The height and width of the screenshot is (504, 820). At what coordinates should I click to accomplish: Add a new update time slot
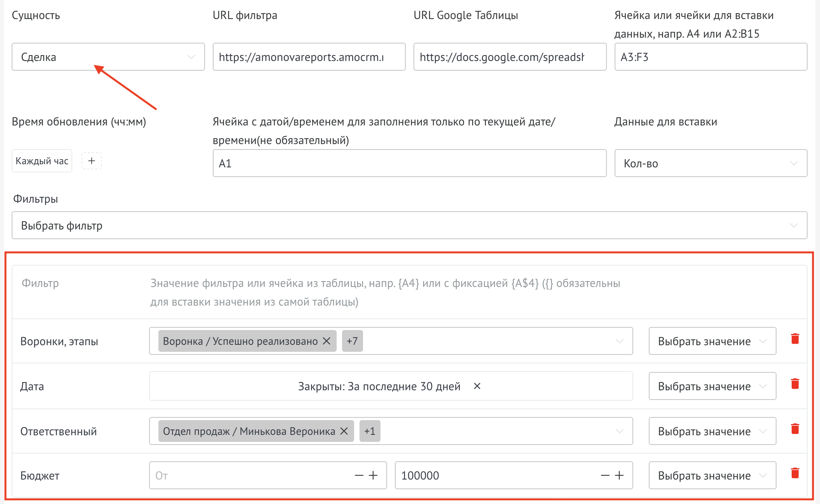tap(92, 161)
